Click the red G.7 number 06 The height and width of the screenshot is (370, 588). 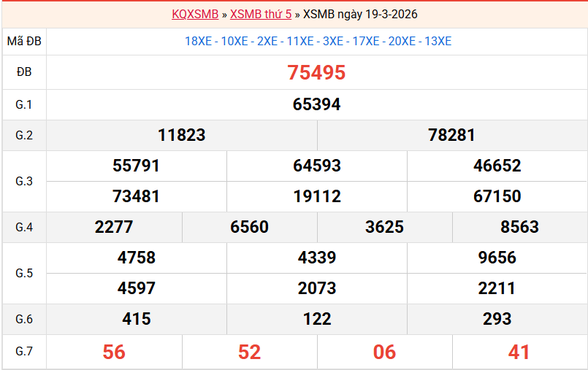384,352
